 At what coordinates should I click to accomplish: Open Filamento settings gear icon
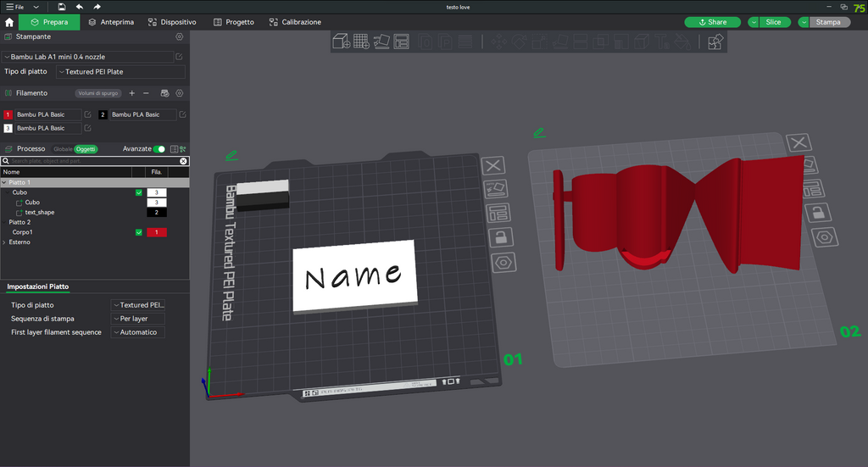[x=180, y=93]
